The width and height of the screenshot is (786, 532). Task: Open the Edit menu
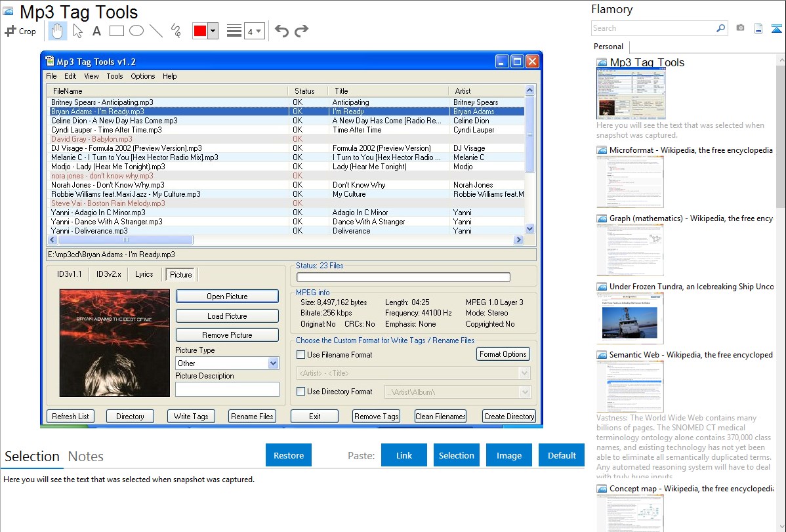tap(70, 76)
